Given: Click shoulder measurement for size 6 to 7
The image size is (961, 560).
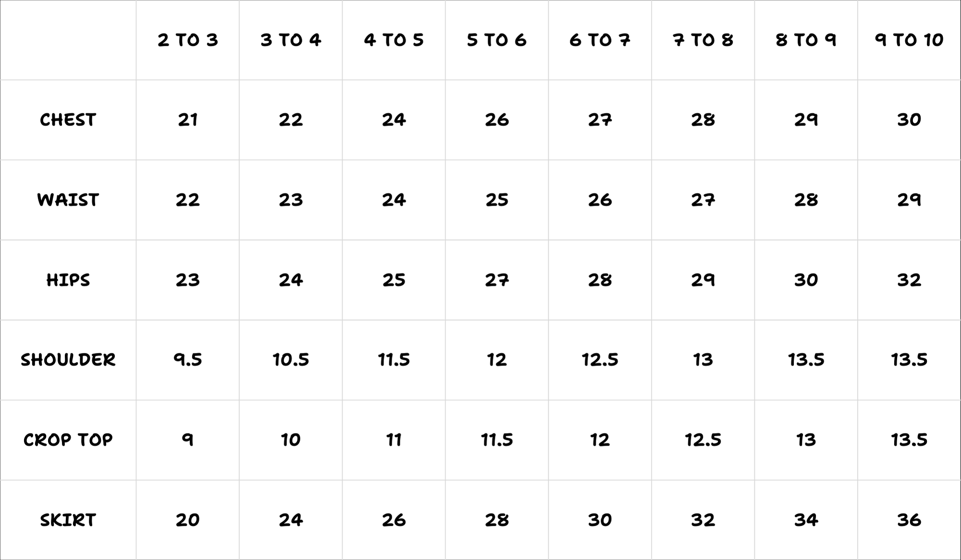Looking at the screenshot, I should pyautogui.click(x=600, y=360).
